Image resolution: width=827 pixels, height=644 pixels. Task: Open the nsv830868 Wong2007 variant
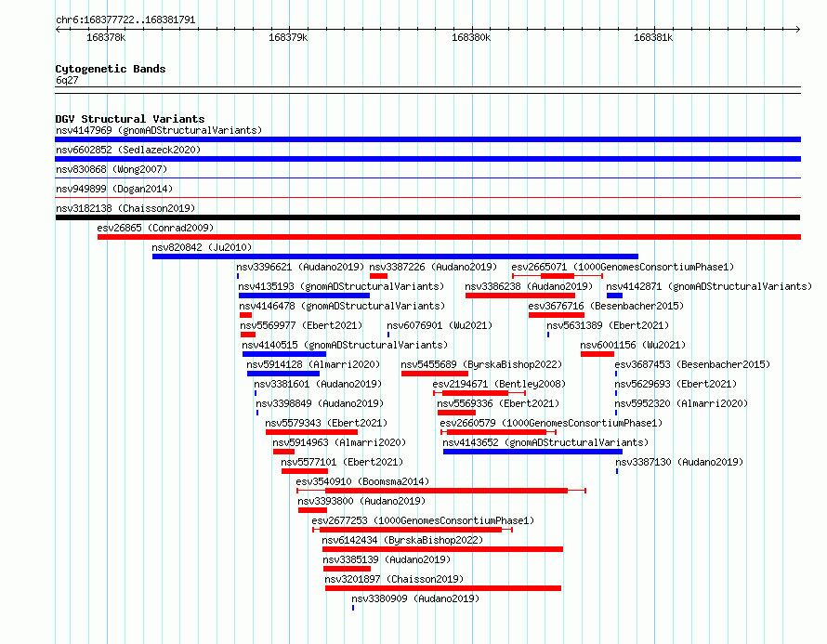pyautogui.click(x=112, y=169)
